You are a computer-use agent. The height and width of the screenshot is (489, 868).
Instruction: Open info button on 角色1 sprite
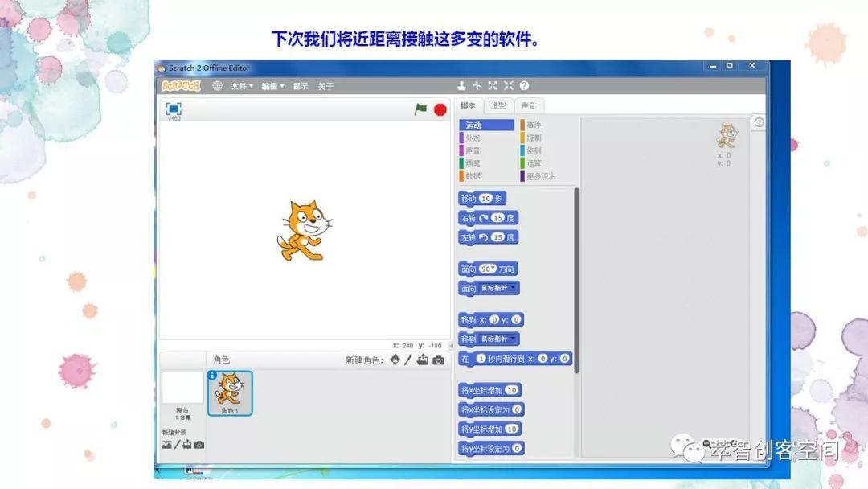[212, 375]
